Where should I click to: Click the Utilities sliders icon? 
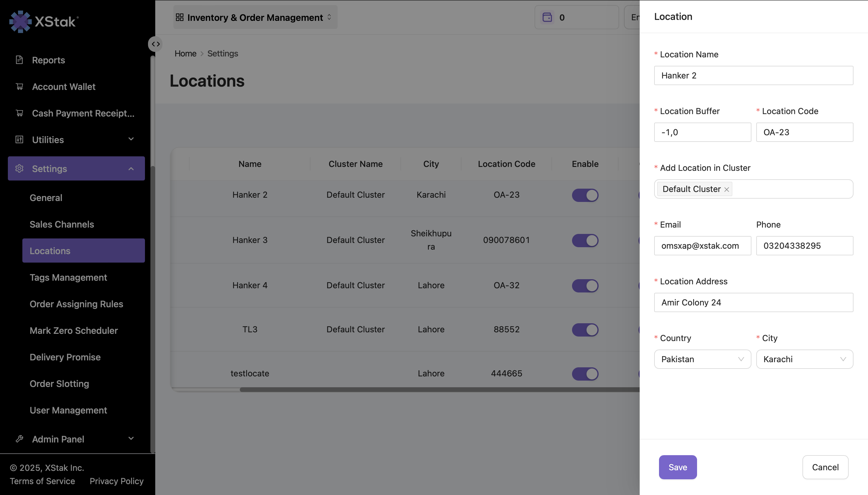[x=19, y=139]
